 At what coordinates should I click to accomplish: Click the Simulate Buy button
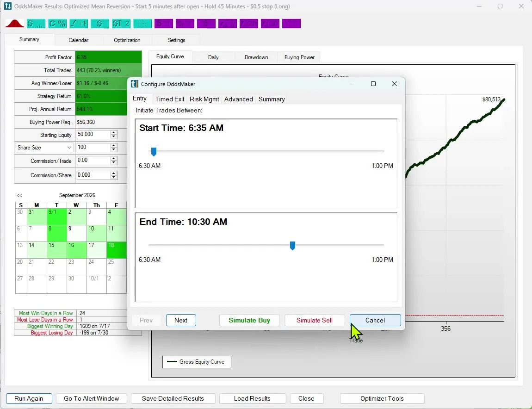(x=249, y=321)
